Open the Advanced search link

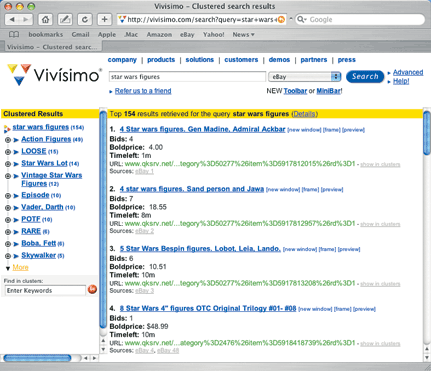click(x=408, y=72)
